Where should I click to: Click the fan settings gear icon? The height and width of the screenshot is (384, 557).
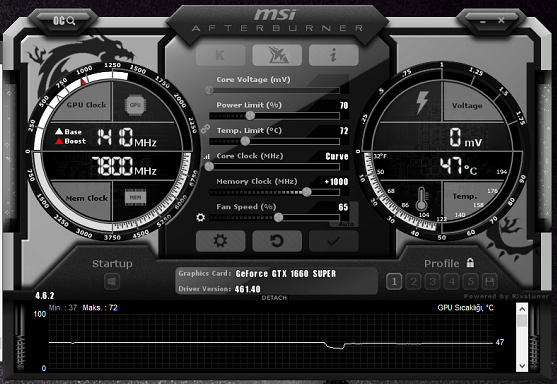pyautogui.click(x=200, y=217)
